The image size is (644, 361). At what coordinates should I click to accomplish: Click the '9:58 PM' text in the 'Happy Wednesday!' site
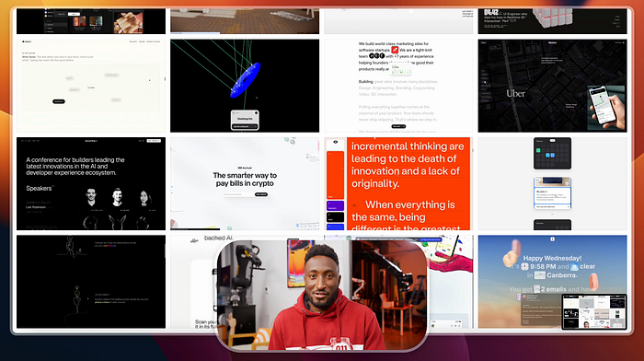[x=543, y=266]
